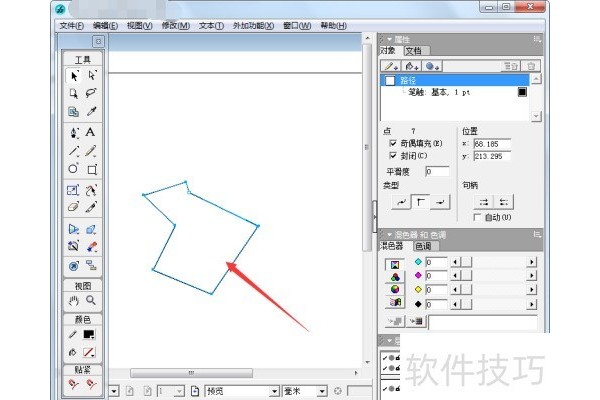600x400 pixels.
Task: Click the left Snap tool icon
Action: [x=73, y=384]
